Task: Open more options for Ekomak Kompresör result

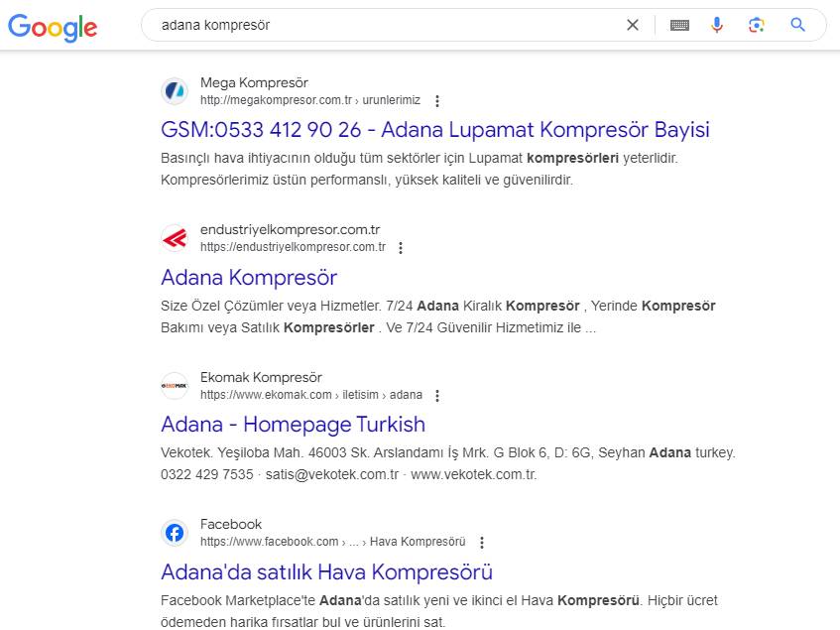Action: point(437,396)
